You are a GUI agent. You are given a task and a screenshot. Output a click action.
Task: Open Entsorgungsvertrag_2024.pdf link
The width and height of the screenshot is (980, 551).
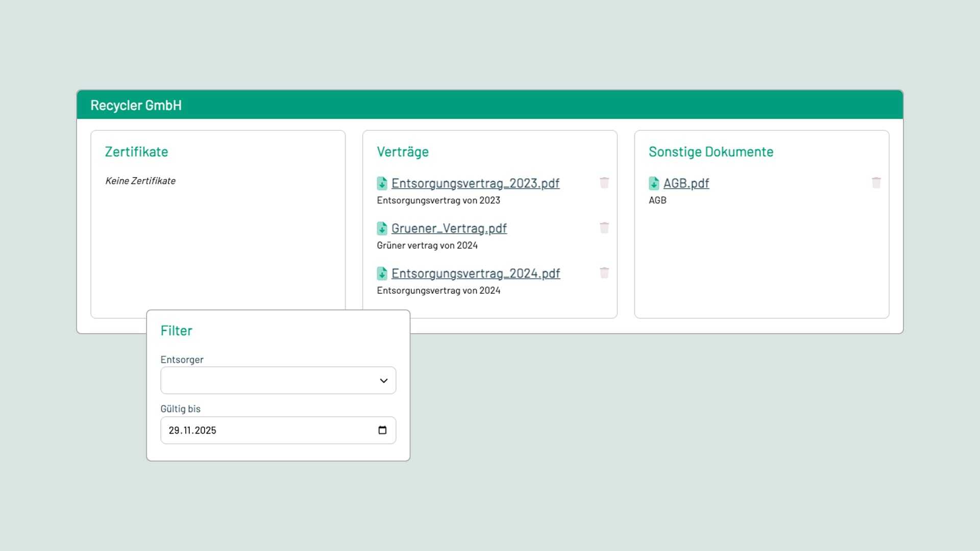[475, 273]
